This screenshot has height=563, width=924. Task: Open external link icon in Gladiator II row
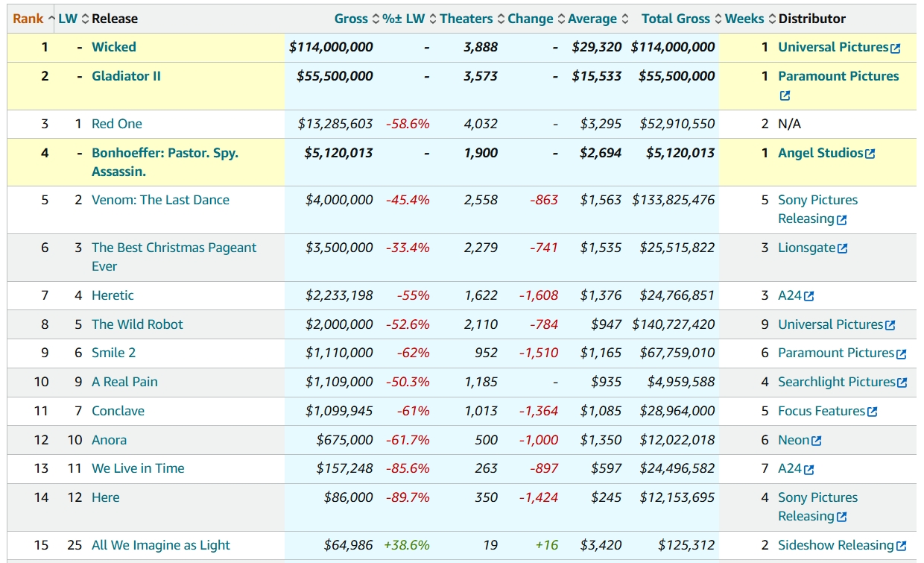click(785, 96)
